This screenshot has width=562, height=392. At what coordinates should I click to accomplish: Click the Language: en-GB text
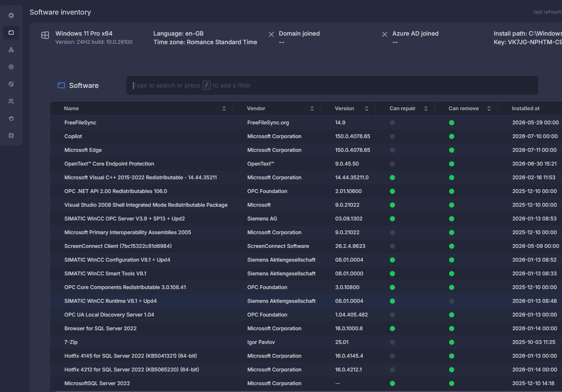point(179,33)
